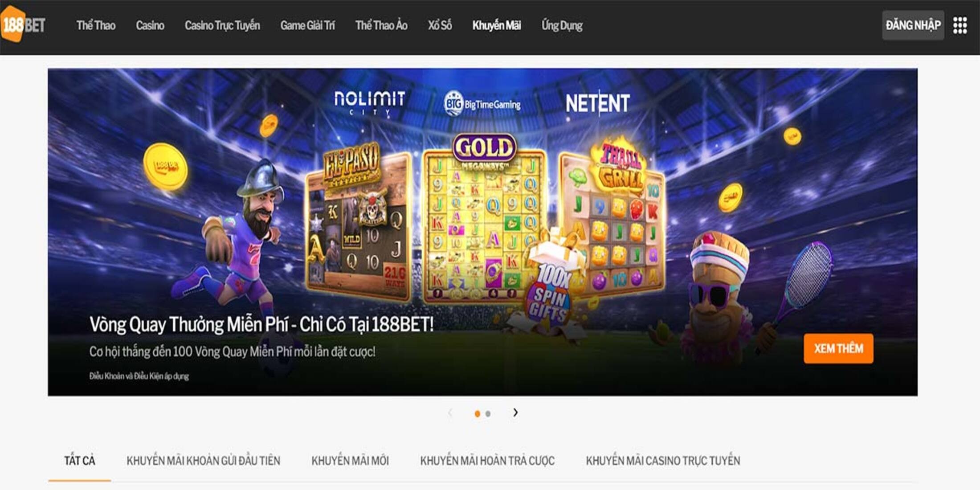Screen dimensions: 980x490
Task: Select the first orange carousel dot
Action: click(x=477, y=414)
